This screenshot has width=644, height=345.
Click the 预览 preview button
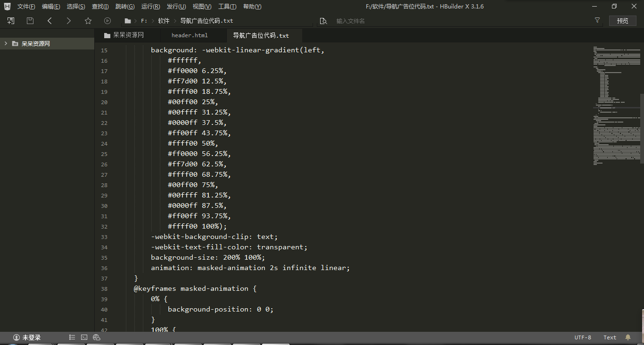pos(623,21)
